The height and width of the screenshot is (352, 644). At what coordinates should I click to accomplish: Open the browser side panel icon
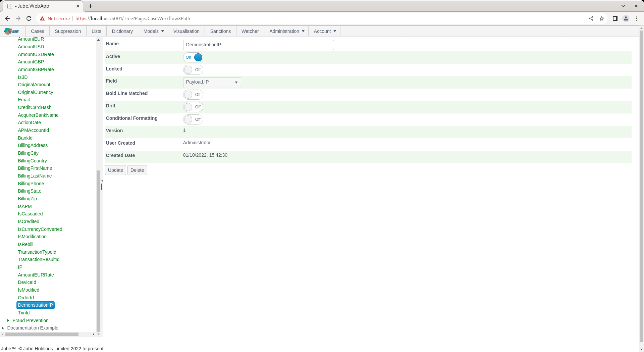(615, 18)
